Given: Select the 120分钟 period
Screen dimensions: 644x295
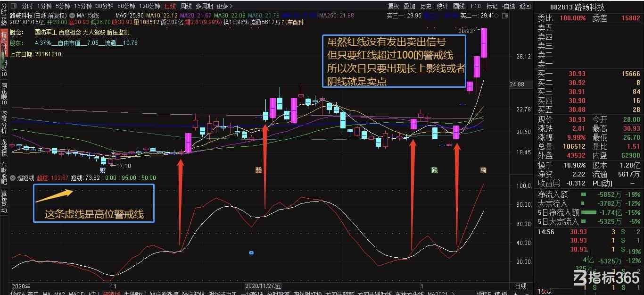Looking at the screenshot, I should (150, 6).
